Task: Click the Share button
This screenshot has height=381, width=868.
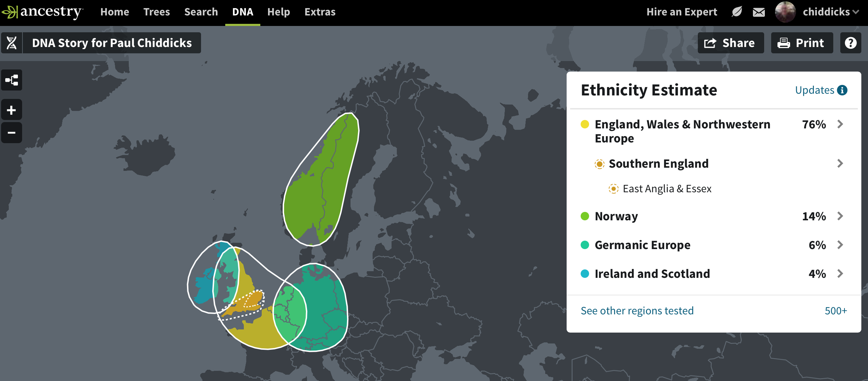Action: 730,43
